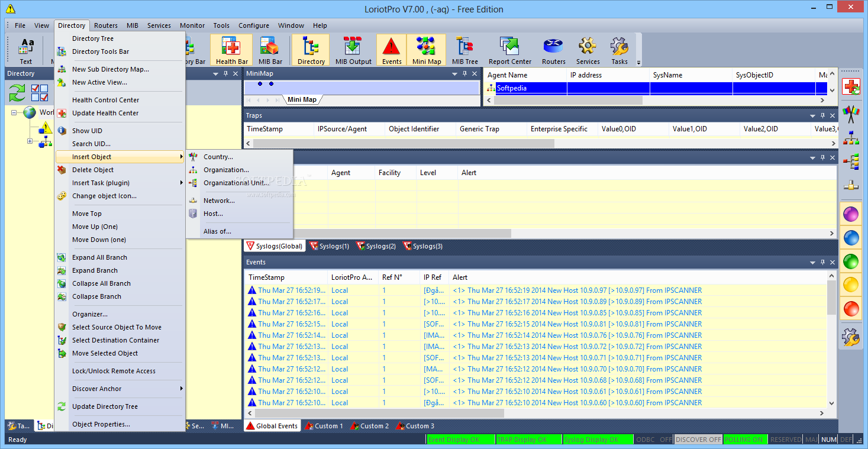Click the Services gear toolbar icon
Screen dimensions: 868x449
point(588,50)
